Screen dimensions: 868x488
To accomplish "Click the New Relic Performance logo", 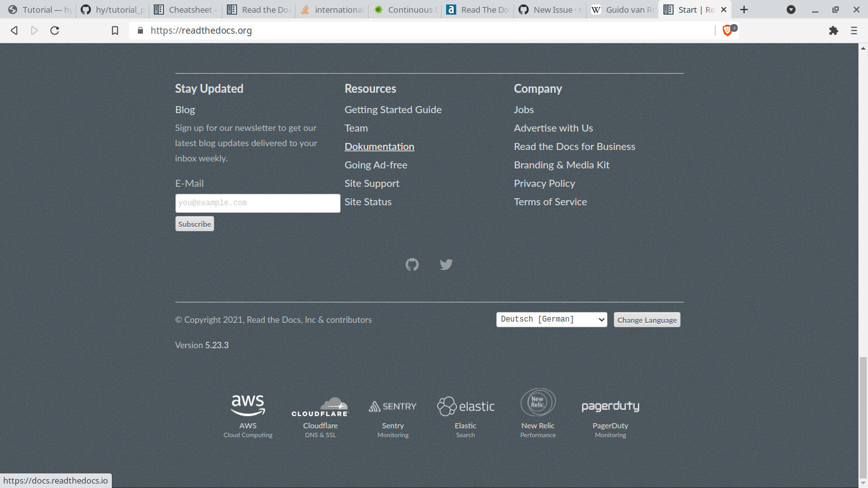I will click(538, 402).
